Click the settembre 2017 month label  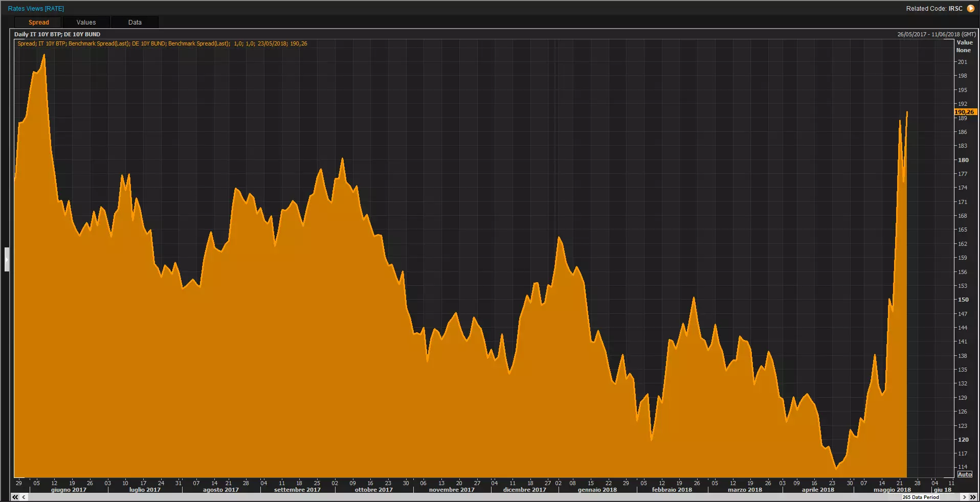[297, 490]
